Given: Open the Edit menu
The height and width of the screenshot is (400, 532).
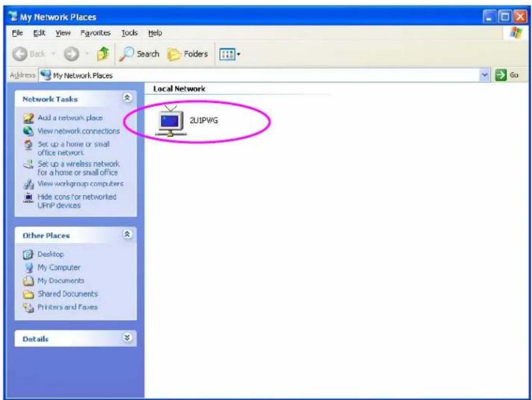Looking at the screenshot, I should (x=39, y=33).
